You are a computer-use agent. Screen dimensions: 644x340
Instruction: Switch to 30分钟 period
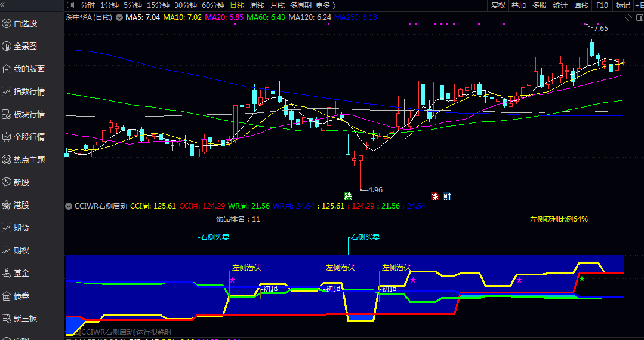point(186,5)
